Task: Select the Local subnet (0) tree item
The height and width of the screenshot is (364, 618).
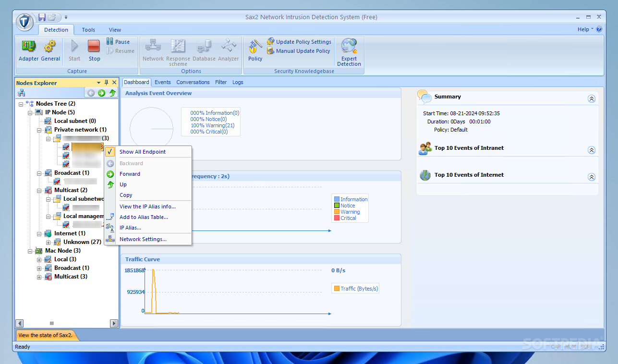Action: [x=75, y=121]
